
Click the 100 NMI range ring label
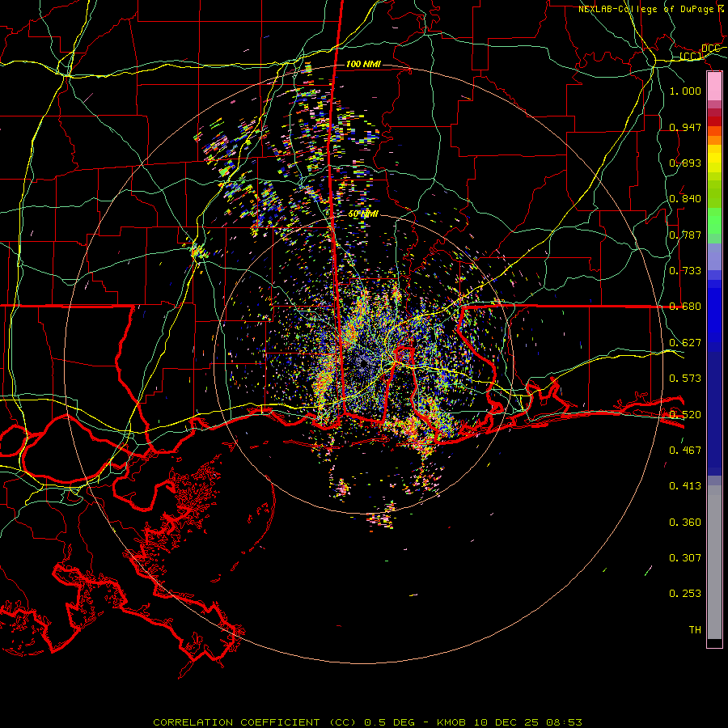tap(363, 64)
